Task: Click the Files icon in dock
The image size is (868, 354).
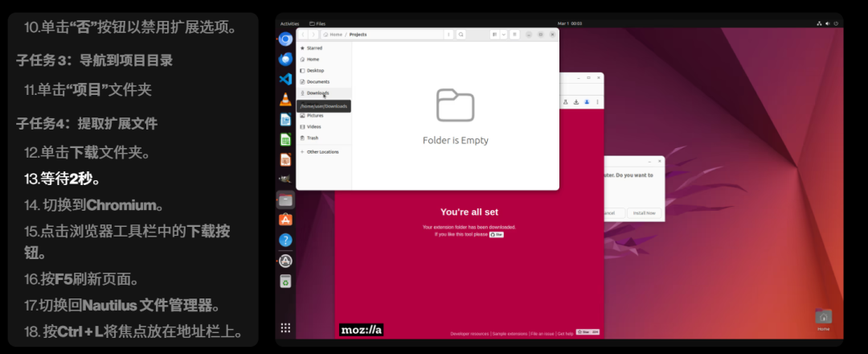Action: click(x=285, y=200)
